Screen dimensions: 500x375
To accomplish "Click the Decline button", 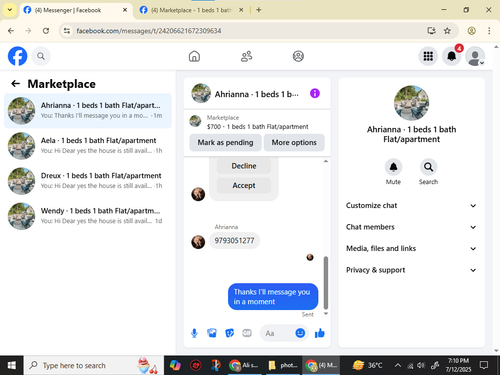I will pos(244,166).
